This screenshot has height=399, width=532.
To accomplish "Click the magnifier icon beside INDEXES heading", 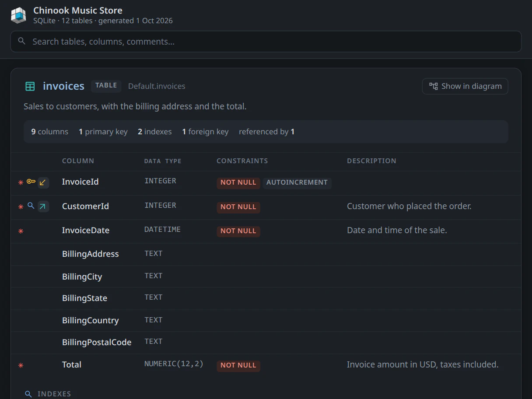I will pyautogui.click(x=28, y=394).
